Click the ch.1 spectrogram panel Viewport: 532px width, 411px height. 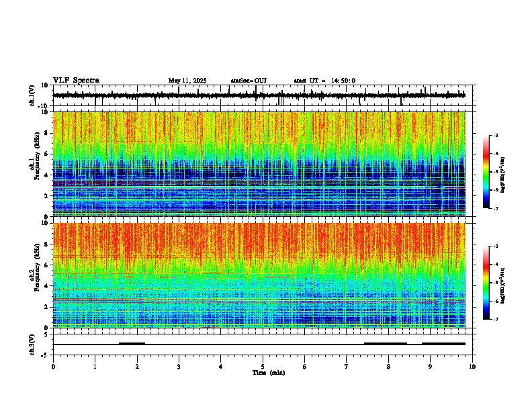tap(259, 164)
